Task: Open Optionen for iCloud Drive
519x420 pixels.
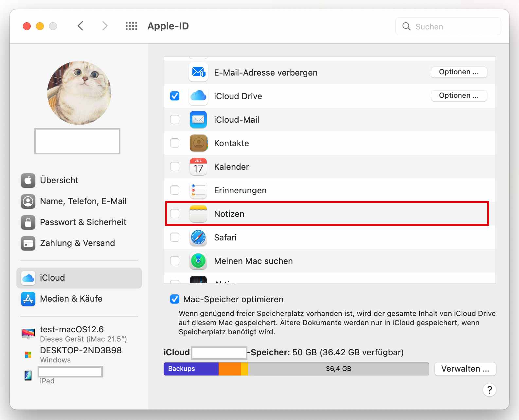Action: tap(459, 96)
